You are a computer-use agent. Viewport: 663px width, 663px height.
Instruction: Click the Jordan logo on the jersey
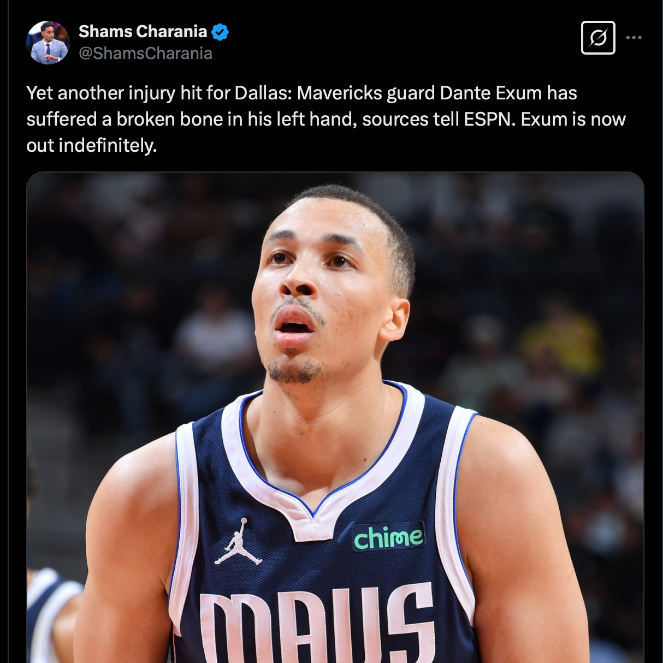coord(238,542)
